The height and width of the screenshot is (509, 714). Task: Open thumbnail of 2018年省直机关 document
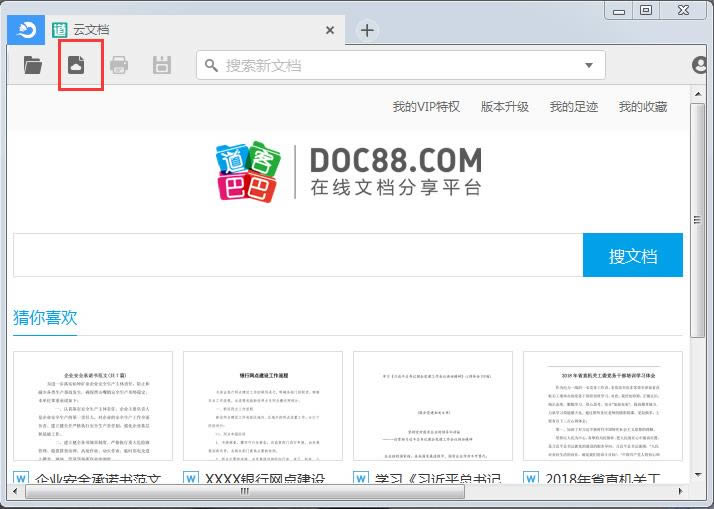603,406
